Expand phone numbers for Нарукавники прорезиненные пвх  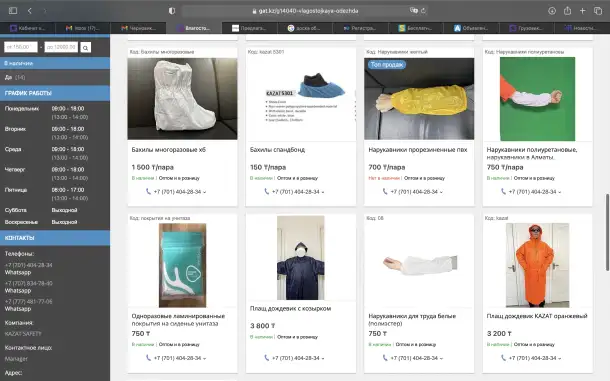pos(441,192)
